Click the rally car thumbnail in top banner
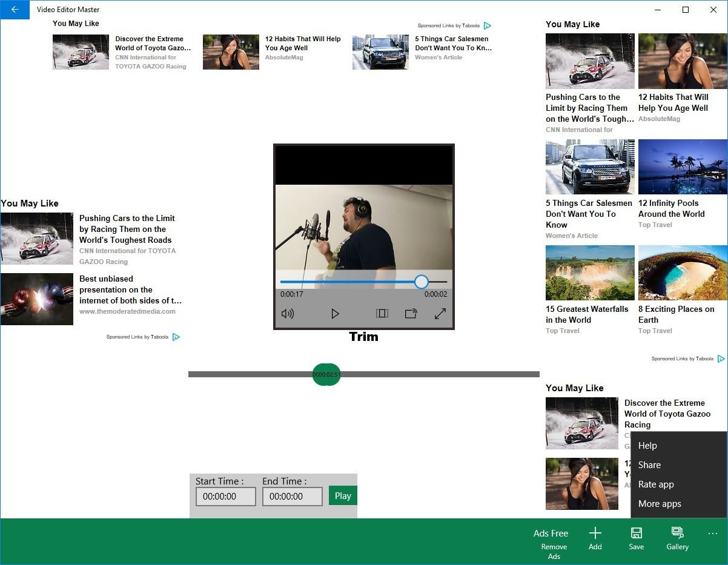Viewport: 728px width, 565px height. [x=81, y=52]
